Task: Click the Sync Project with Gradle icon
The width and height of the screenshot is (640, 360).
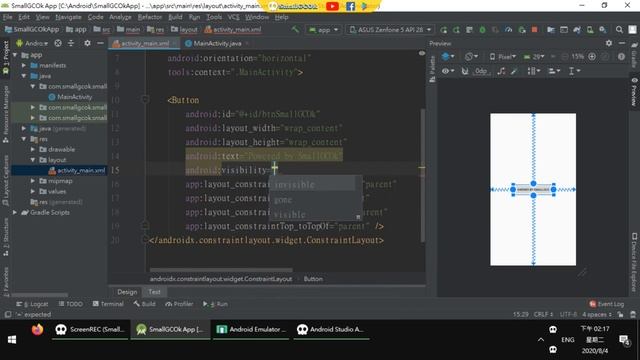Action: coord(577,30)
